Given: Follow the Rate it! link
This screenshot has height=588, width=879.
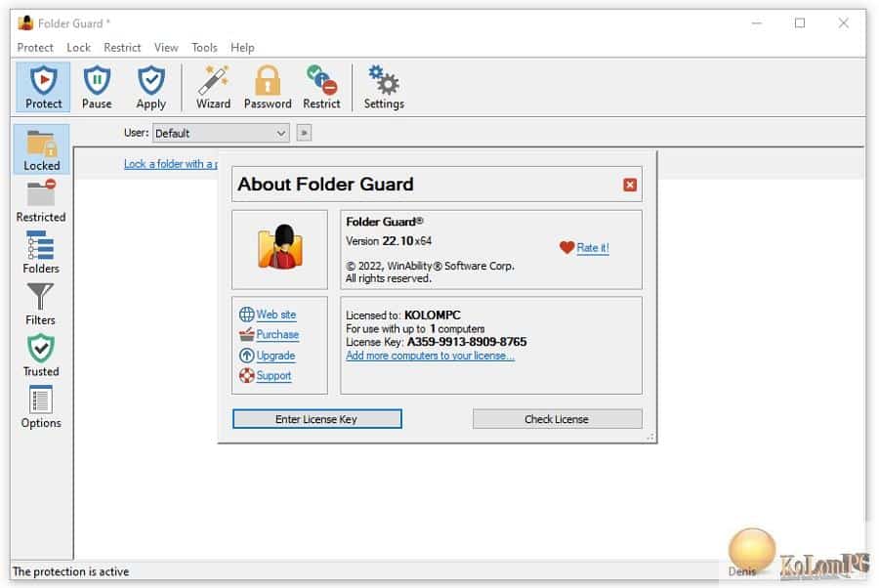Looking at the screenshot, I should point(593,248).
